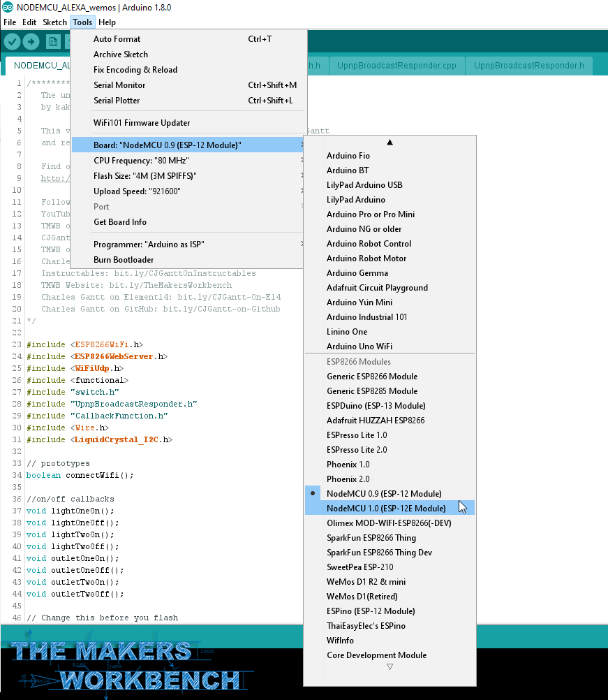The width and height of the screenshot is (608, 700).
Task: Choose Adafruit HUZZAH ESP8266 board
Action: pos(390,420)
